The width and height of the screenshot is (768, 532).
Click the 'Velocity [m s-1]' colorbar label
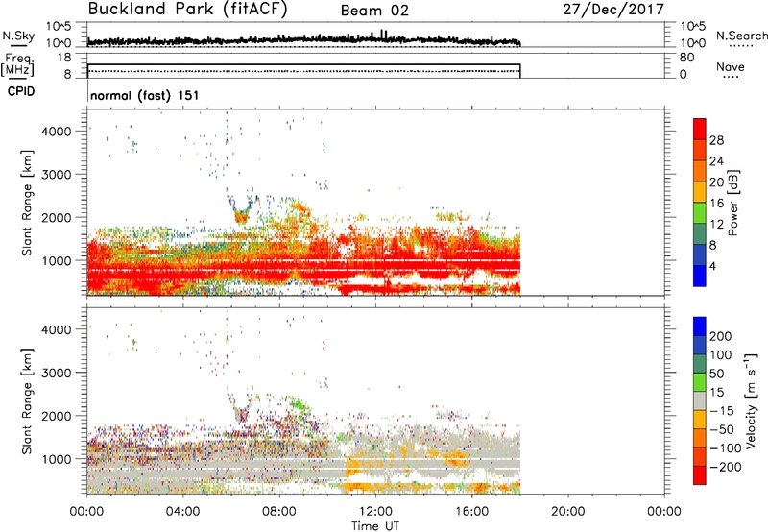coord(751,400)
